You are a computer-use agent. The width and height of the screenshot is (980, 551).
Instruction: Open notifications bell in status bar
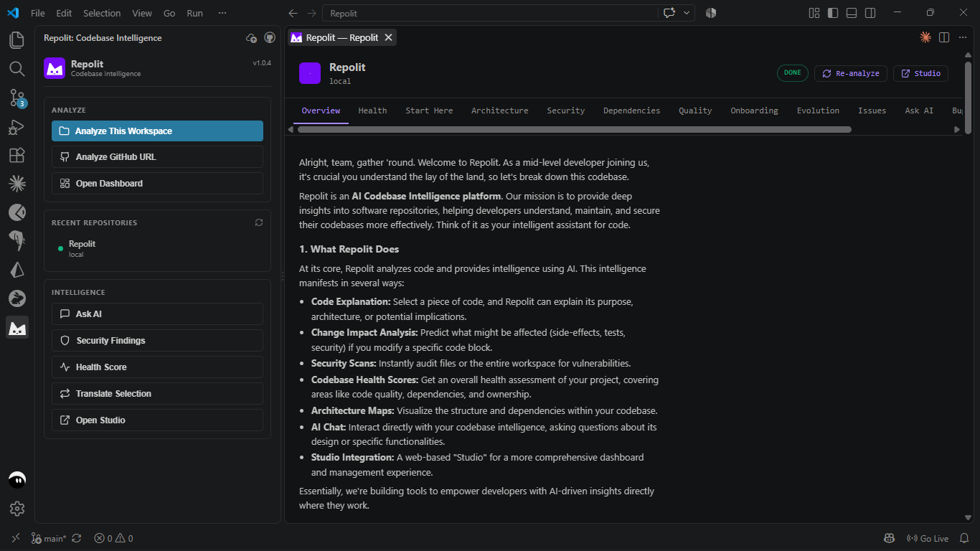[965, 538]
